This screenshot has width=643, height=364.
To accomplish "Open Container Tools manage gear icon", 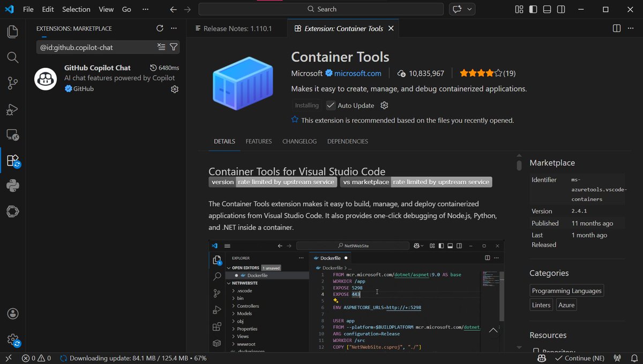I will point(384,105).
